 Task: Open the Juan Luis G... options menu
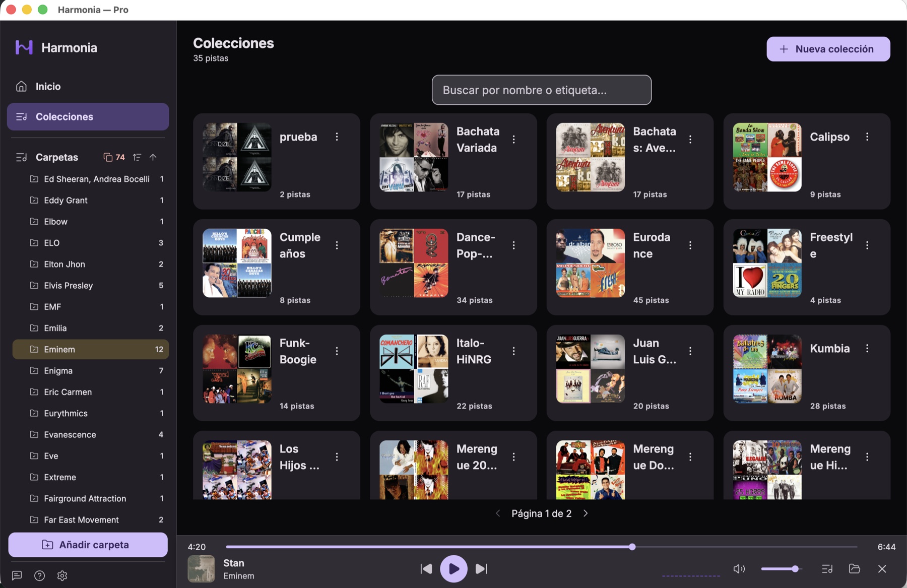(x=690, y=351)
